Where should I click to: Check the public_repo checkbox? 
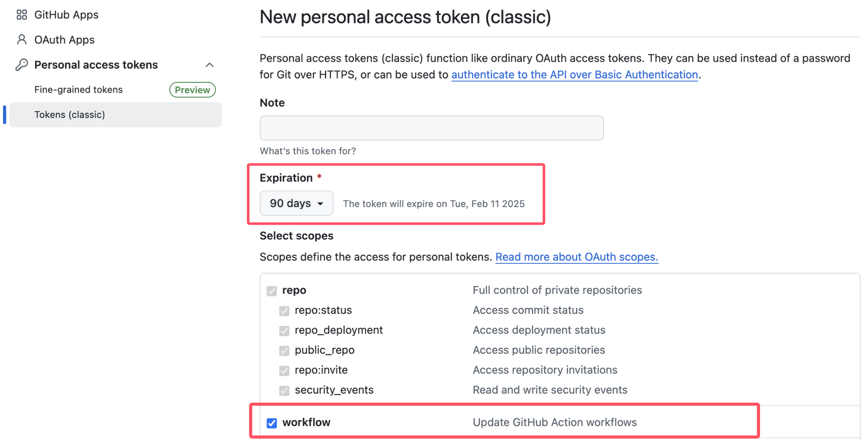[284, 350]
